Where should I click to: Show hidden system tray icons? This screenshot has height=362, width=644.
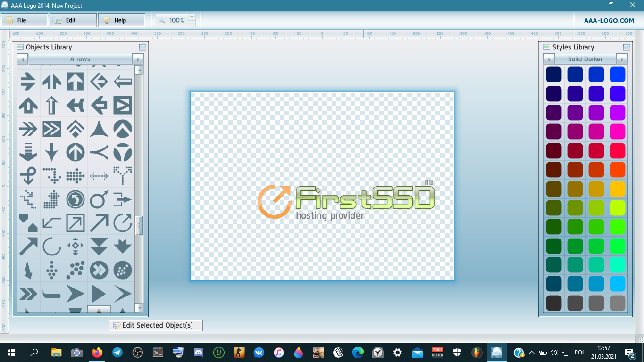532,353
